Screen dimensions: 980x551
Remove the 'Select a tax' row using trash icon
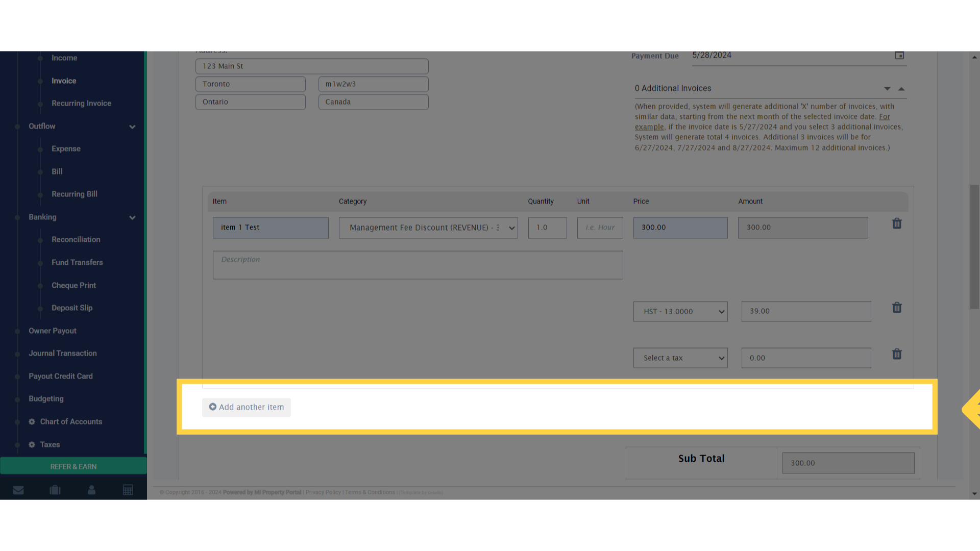point(897,354)
